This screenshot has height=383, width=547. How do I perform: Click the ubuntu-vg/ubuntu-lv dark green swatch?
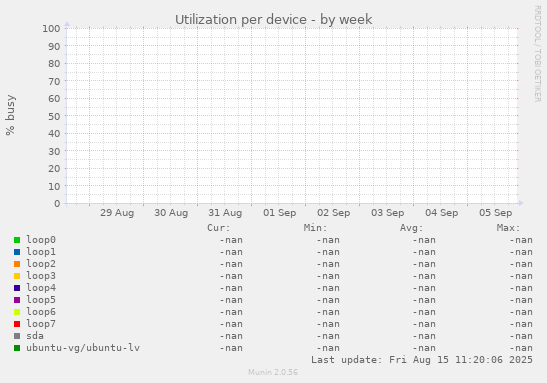tap(17, 348)
